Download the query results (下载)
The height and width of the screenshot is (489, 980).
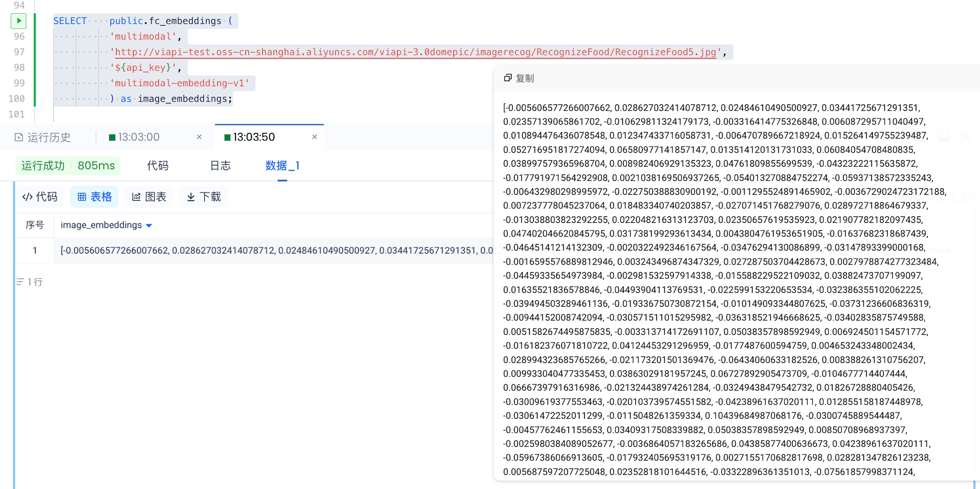pyautogui.click(x=203, y=197)
